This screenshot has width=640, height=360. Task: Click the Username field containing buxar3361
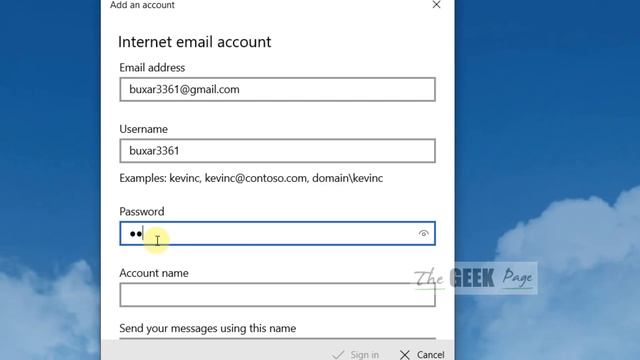[x=278, y=151]
